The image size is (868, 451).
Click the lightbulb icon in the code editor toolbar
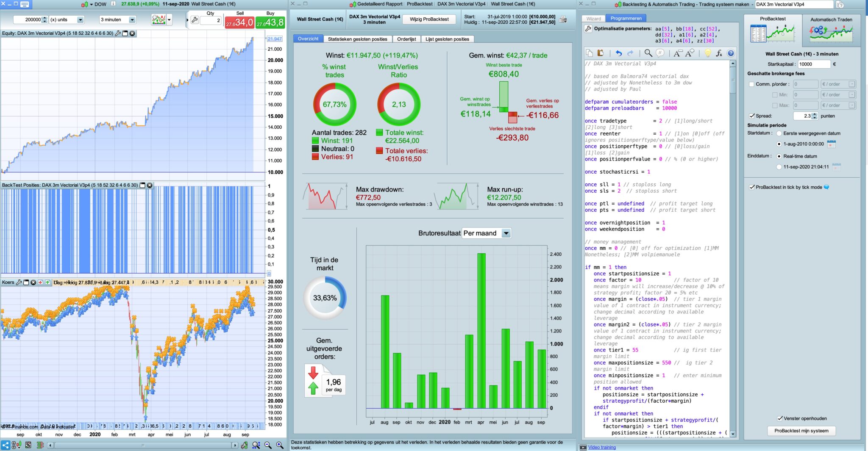click(x=707, y=53)
